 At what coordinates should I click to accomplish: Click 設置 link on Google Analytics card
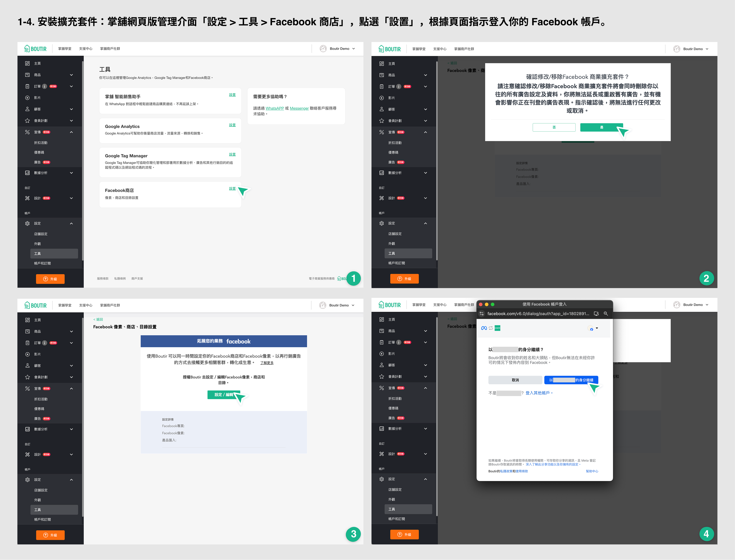click(232, 125)
